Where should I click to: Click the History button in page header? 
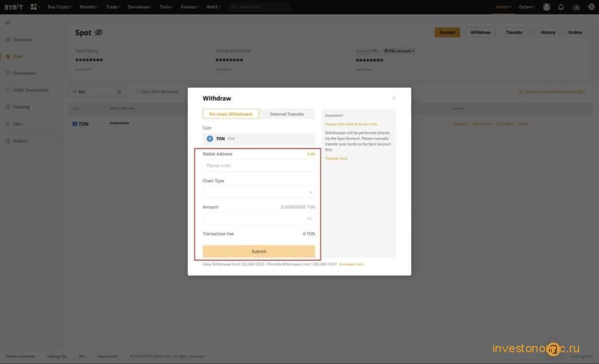coord(548,33)
